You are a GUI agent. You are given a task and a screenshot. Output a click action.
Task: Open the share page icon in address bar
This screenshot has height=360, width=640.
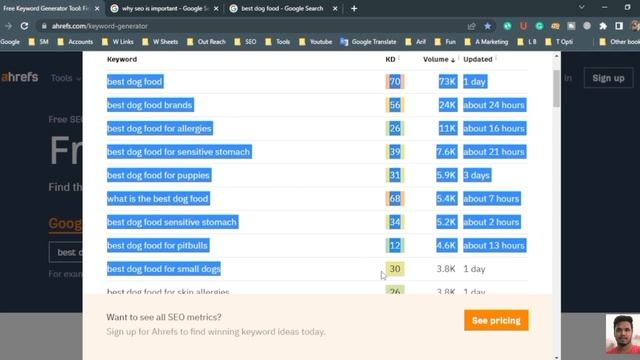pos(471,26)
